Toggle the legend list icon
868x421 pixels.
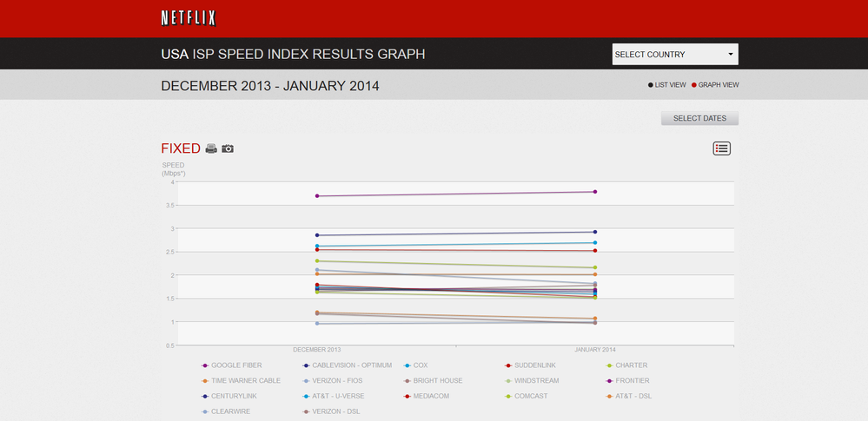coord(721,148)
